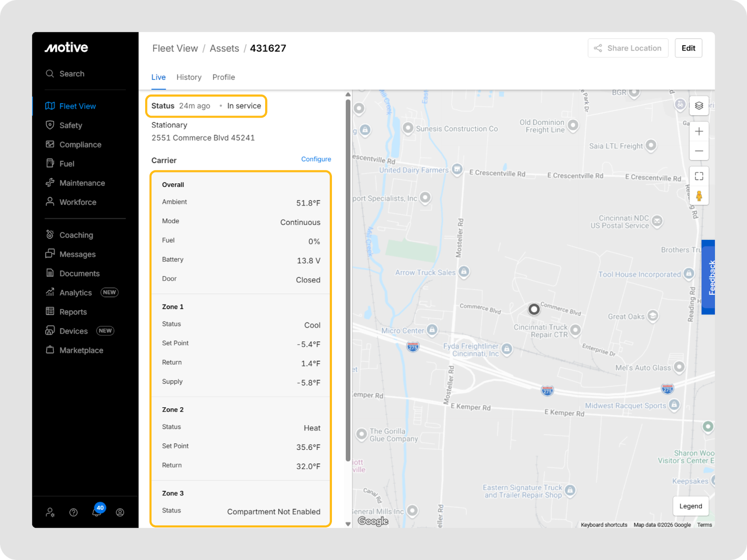
Task: Open the help question mark icon
Action: 73,512
